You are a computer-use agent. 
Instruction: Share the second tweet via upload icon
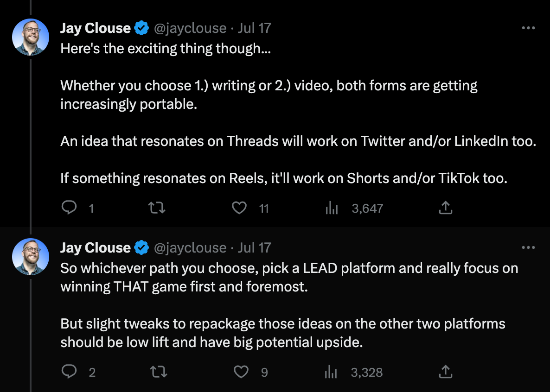click(446, 372)
